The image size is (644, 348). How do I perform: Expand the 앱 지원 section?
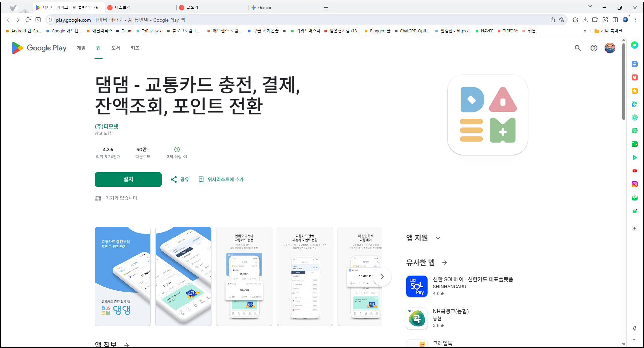438,238
